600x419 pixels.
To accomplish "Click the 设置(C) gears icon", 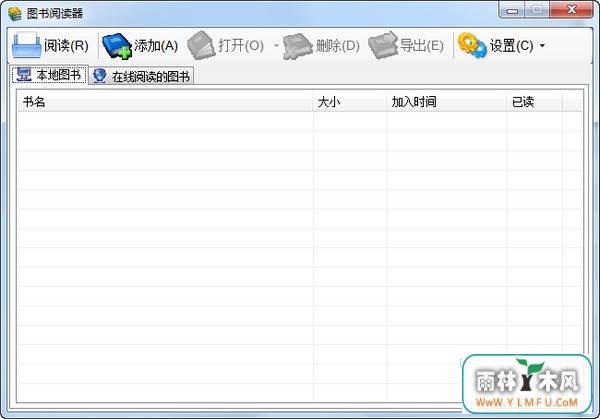I will tap(473, 46).
